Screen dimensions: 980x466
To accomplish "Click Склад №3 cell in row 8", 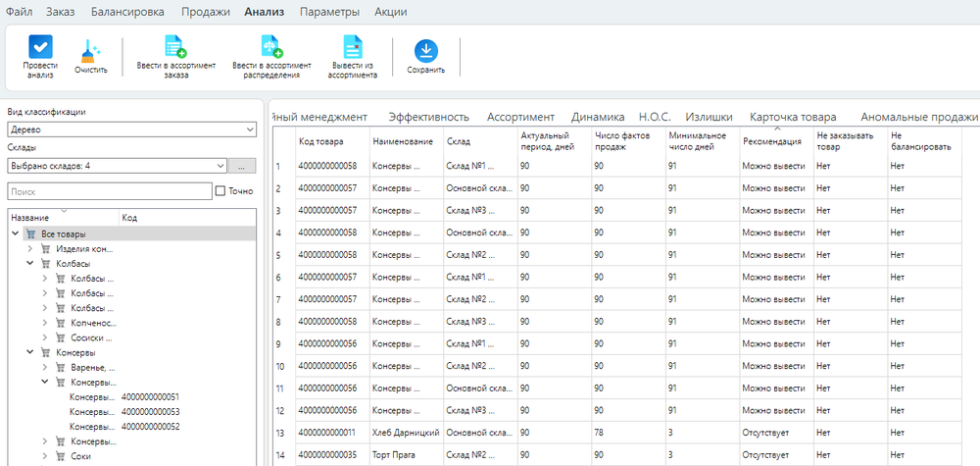I will click(480, 322).
